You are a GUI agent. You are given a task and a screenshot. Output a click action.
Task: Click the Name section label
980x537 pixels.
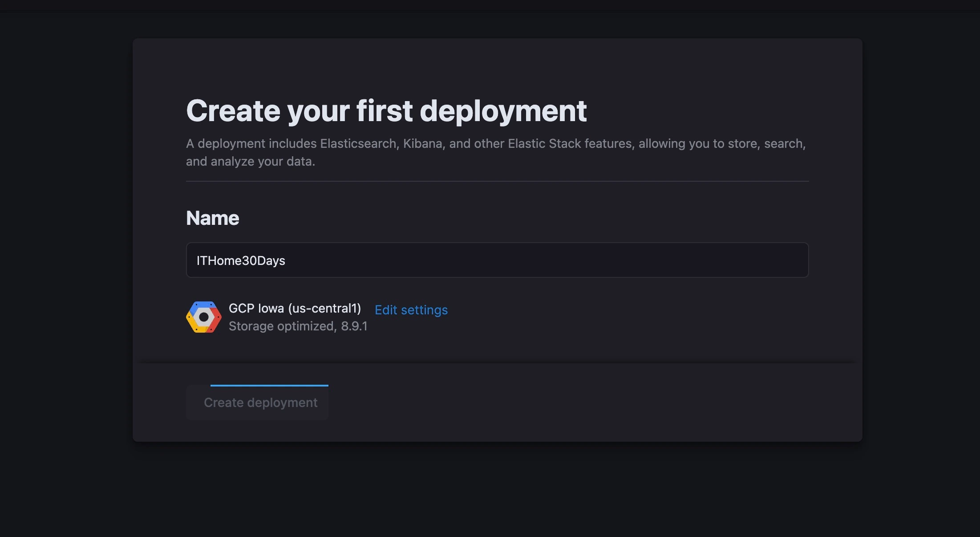click(x=212, y=218)
